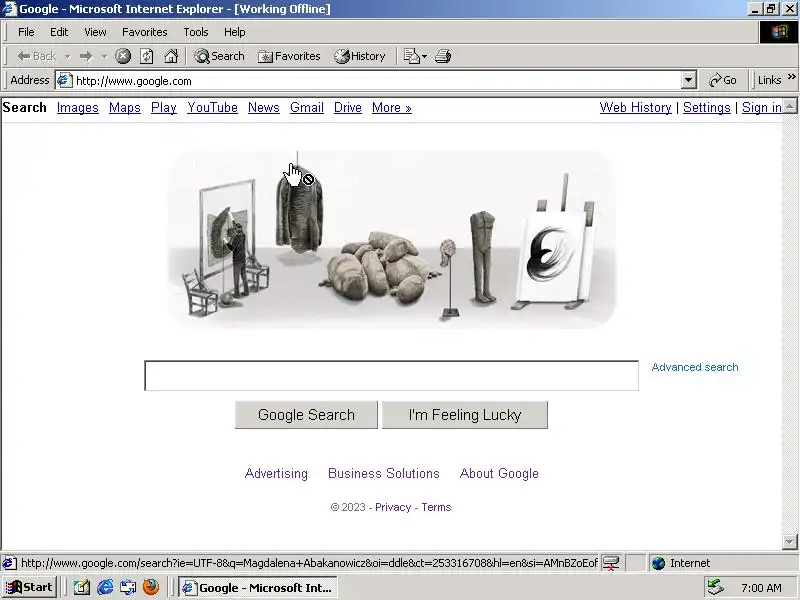The width and height of the screenshot is (800, 600).
Task: Open the Business Solutions link
Action: [384, 473]
